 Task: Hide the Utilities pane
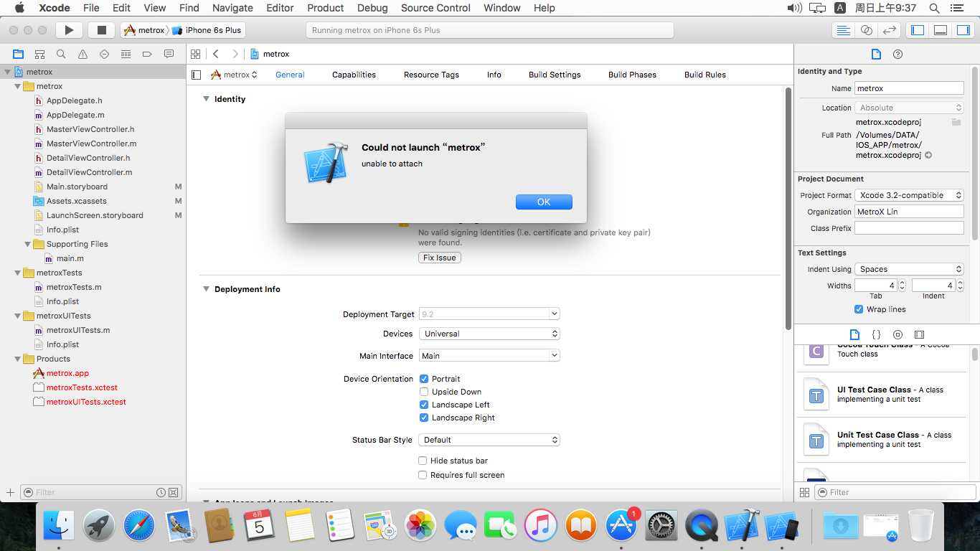(963, 30)
